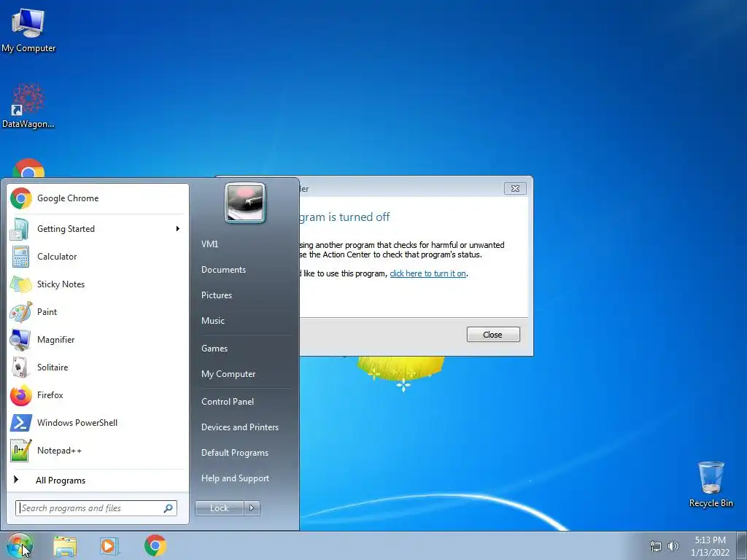Open Windows Explorer from taskbar
The image size is (747, 560).
pyautogui.click(x=65, y=545)
